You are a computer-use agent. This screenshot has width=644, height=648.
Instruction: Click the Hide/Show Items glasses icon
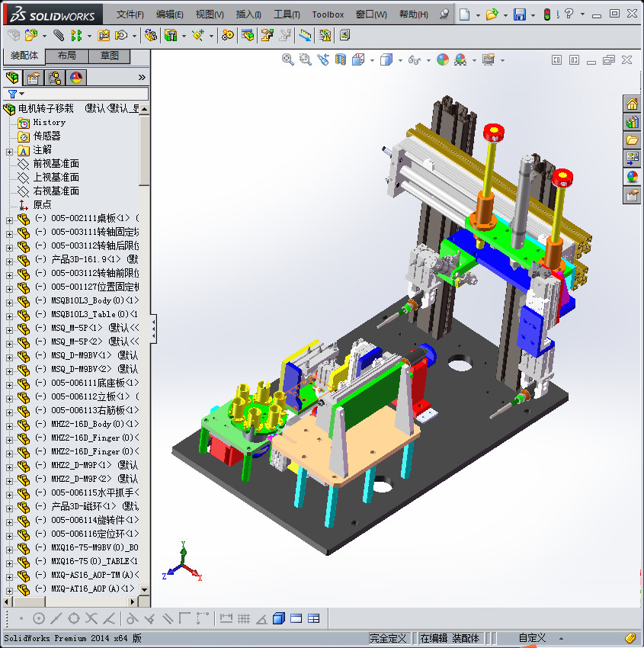point(415,60)
